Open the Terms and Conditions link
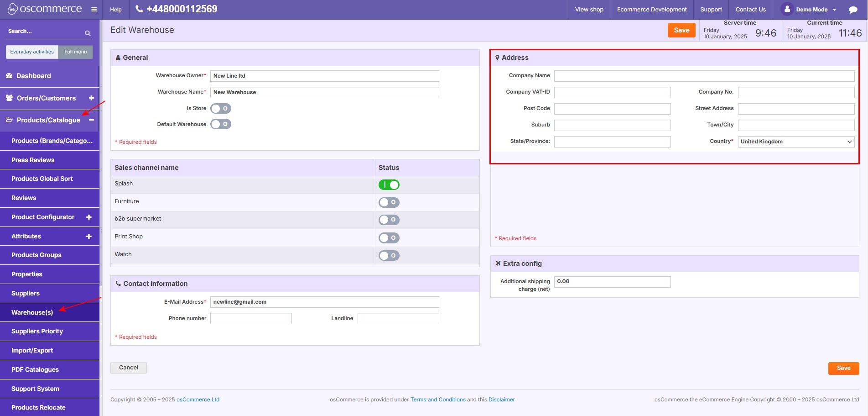868x416 pixels. [x=438, y=400]
